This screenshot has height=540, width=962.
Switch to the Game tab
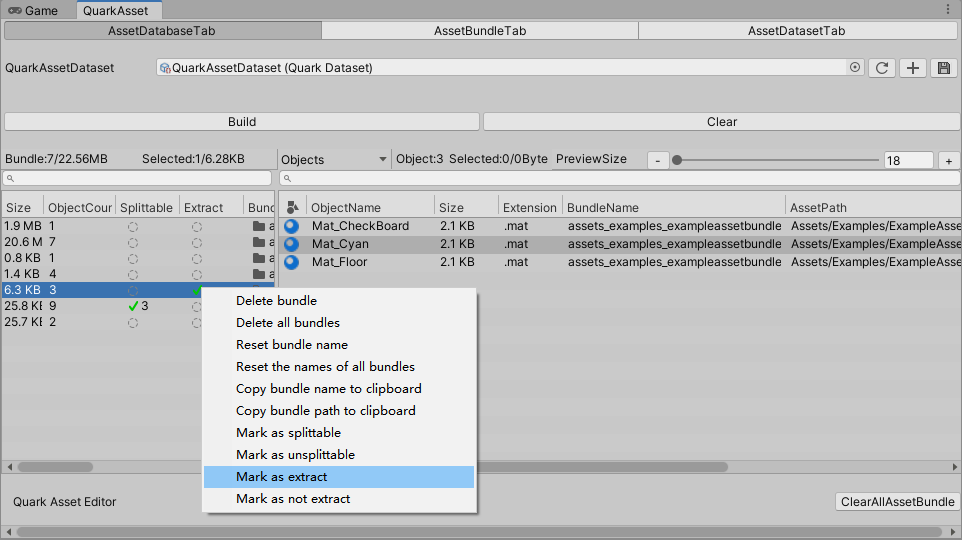(33, 10)
